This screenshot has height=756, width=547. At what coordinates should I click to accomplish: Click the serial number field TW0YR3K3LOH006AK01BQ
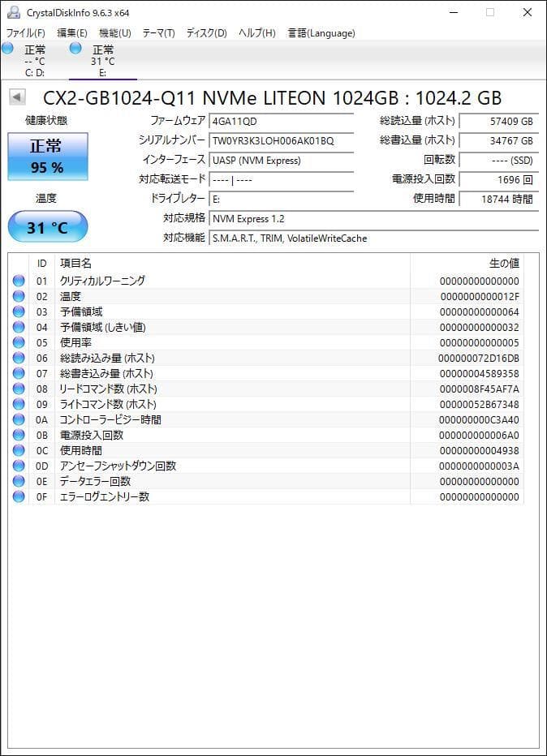[x=282, y=141]
